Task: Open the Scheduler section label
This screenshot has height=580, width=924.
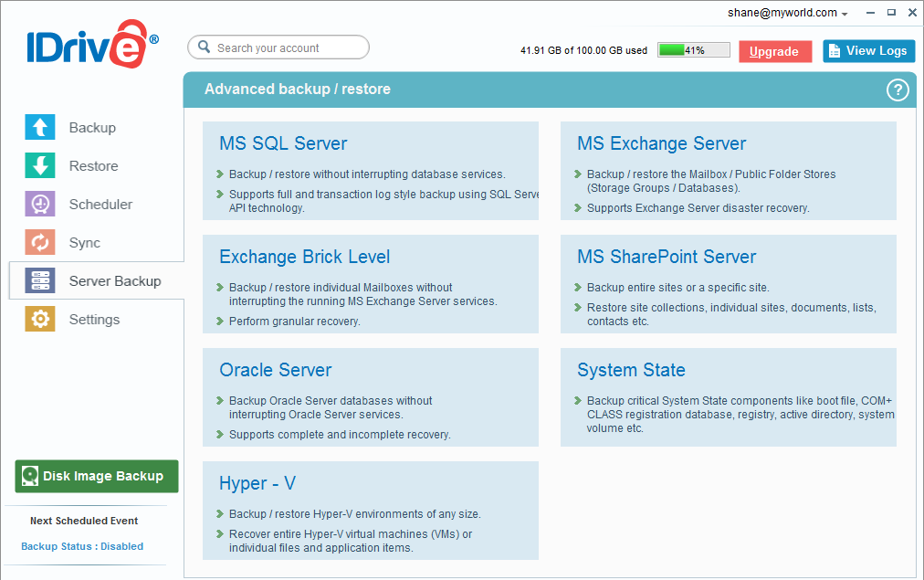Action: (100, 205)
